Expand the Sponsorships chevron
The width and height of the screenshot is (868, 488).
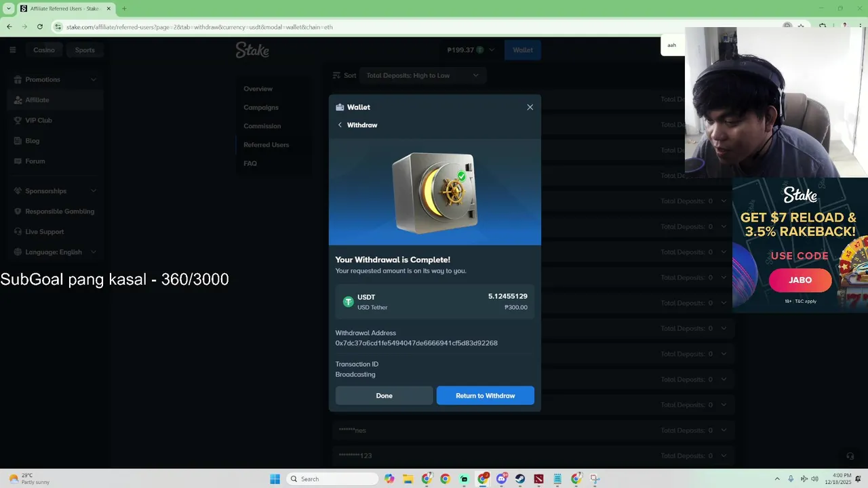pos(94,191)
